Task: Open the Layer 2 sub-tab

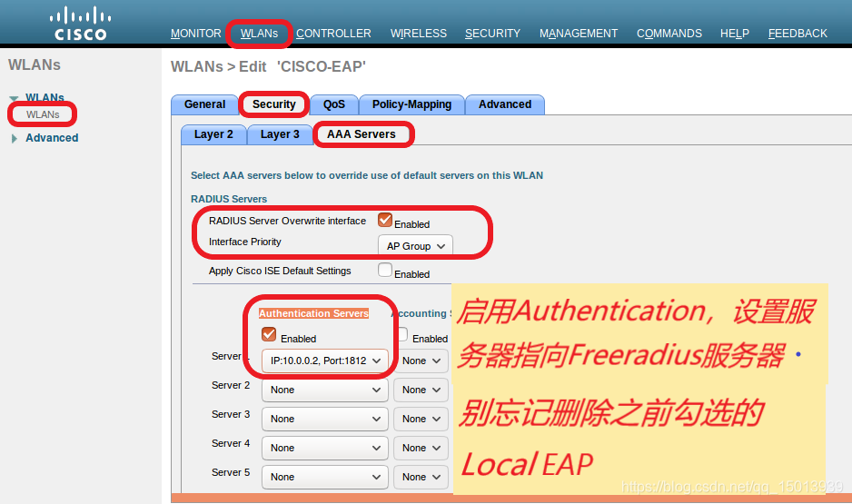Action: [213, 134]
